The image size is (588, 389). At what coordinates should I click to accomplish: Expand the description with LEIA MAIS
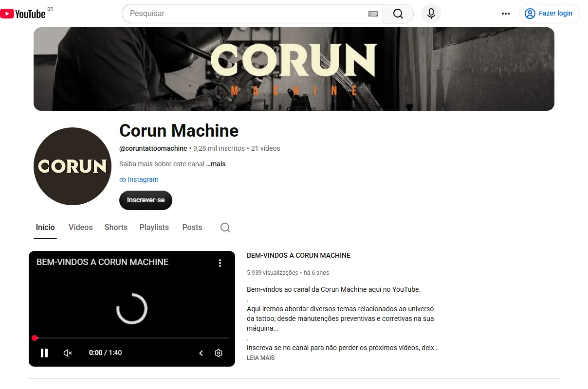[260, 358]
